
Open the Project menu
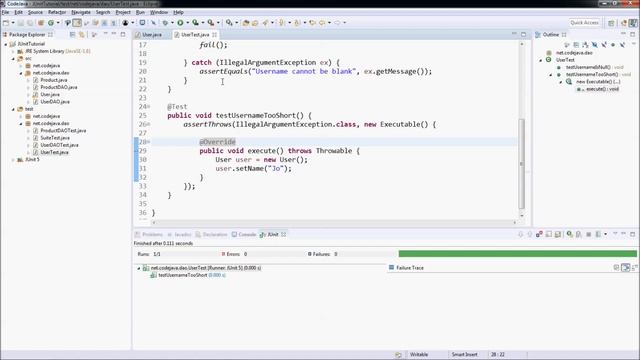[123, 12]
